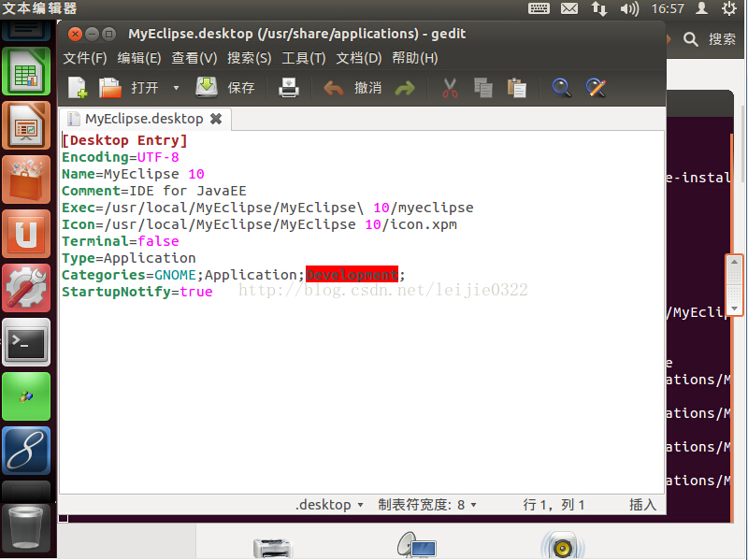Open the find magnifier icon

pos(562,88)
